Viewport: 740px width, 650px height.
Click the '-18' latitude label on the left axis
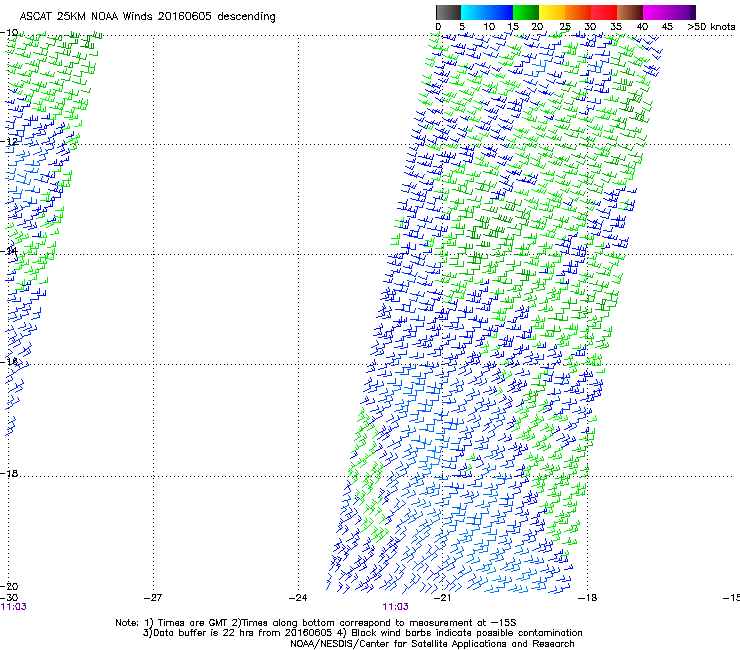click(9, 473)
